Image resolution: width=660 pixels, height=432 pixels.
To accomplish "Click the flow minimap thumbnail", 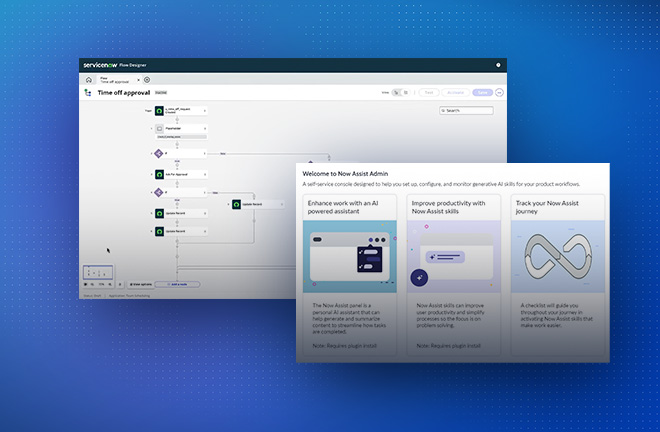I will (x=98, y=272).
